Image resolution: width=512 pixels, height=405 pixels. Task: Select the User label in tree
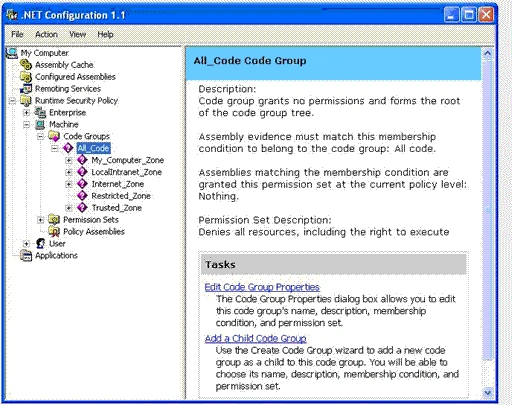tap(57, 243)
